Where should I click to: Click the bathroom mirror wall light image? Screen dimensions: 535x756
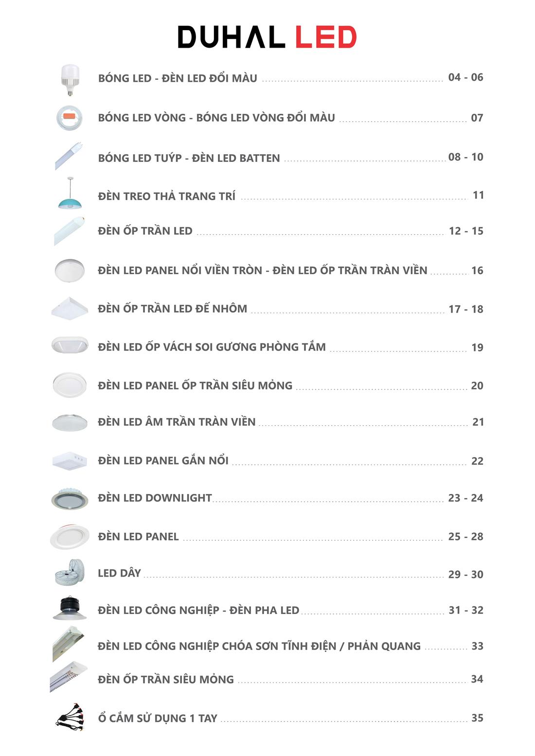pyautogui.click(x=70, y=345)
